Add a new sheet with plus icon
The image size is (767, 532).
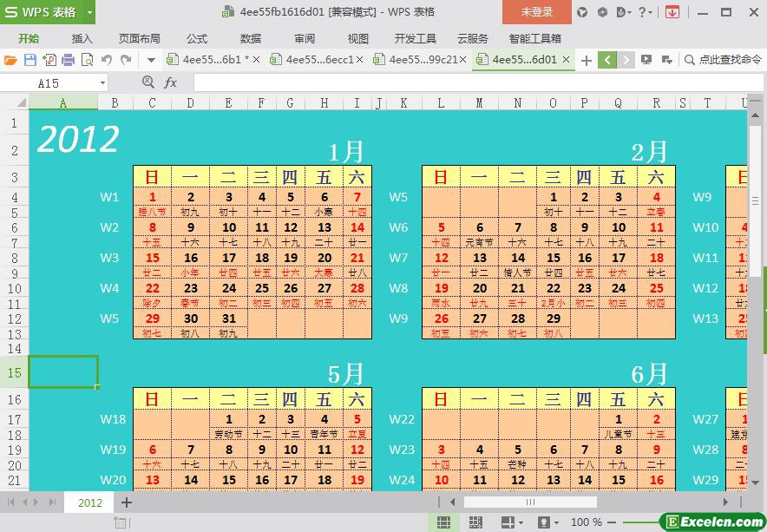[x=127, y=502]
